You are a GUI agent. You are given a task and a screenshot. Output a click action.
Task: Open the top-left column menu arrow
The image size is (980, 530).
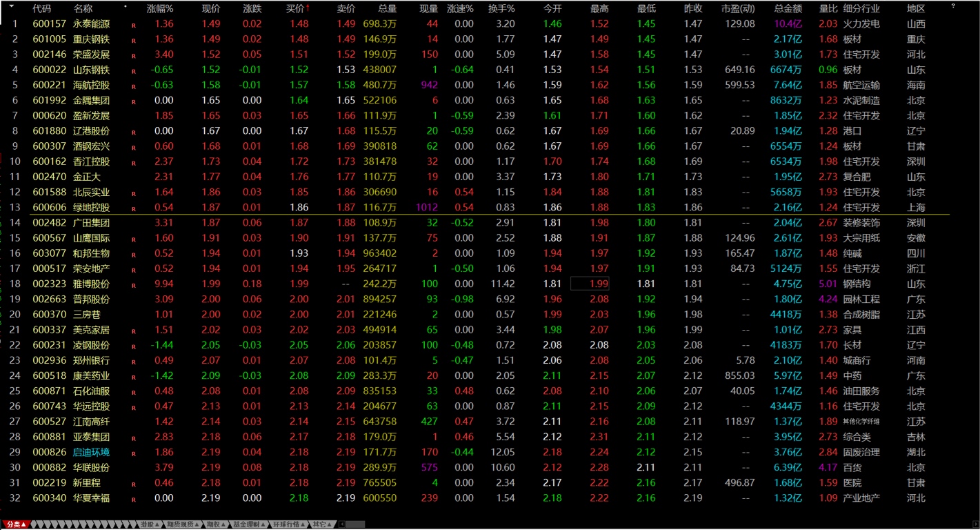point(11,6)
